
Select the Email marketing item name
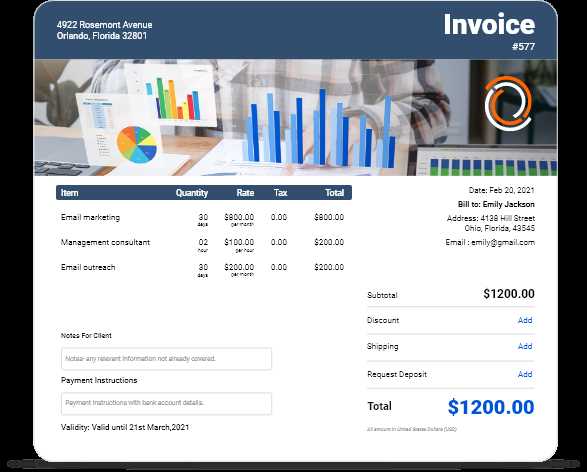pos(90,217)
